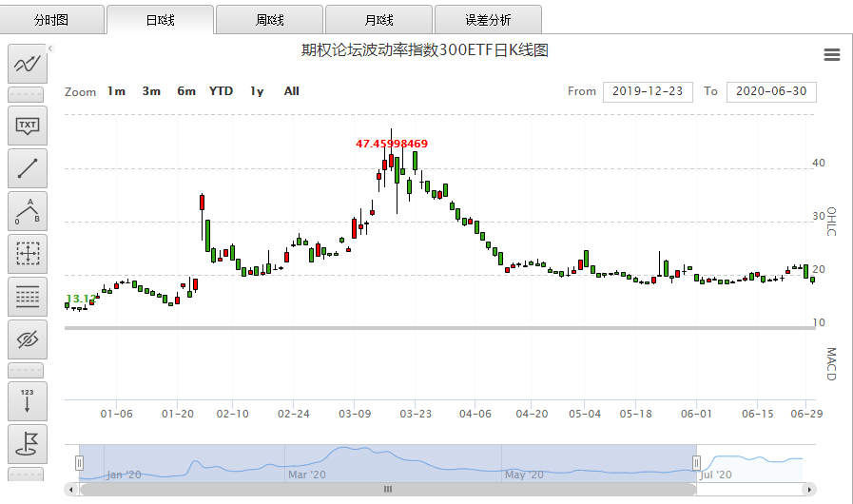Image resolution: width=853 pixels, height=504 pixels.
Task: Set zoom range to YTD
Action: (x=221, y=91)
